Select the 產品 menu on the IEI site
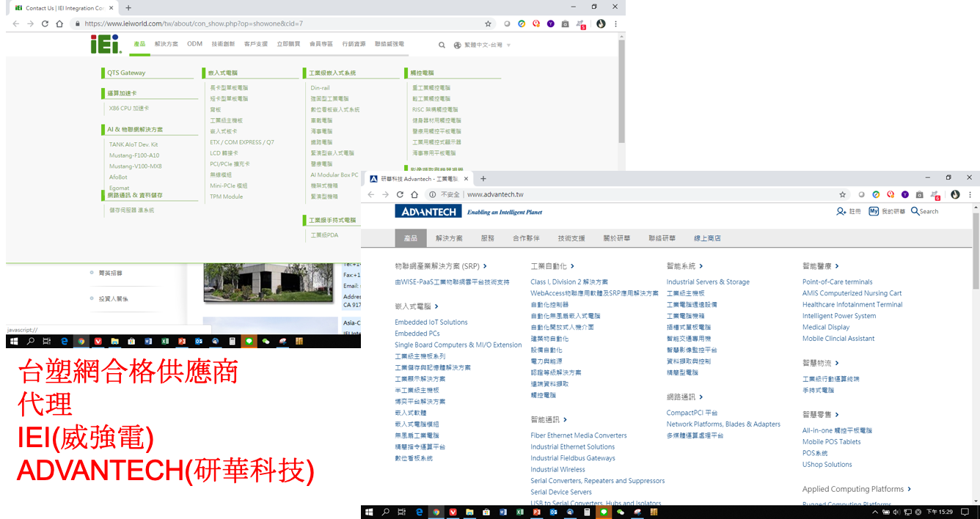This screenshot has width=980, height=519. pyautogui.click(x=139, y=44)
